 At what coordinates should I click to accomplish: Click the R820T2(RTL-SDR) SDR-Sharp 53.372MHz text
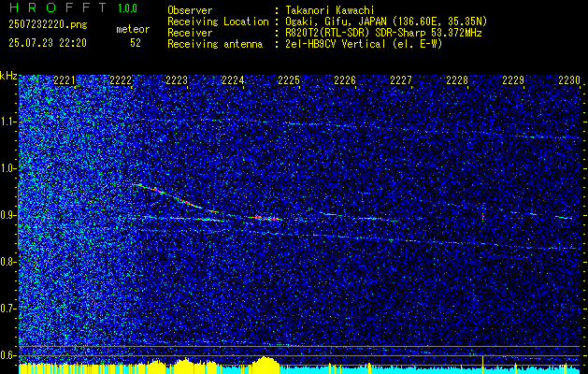pyautogui.click(x=383, y=33)
